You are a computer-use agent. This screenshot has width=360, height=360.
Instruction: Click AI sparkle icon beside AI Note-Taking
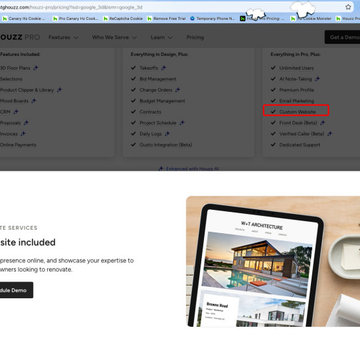317,79
